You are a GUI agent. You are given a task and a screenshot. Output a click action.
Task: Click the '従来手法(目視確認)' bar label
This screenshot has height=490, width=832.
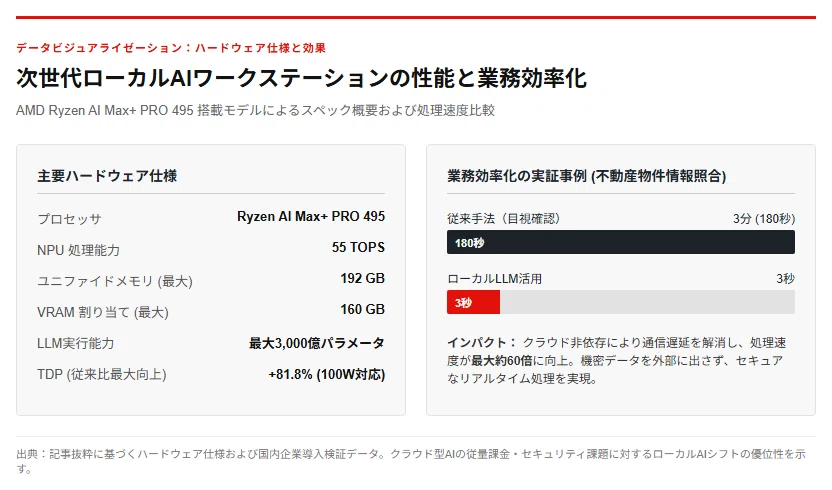tap(504, 219)
